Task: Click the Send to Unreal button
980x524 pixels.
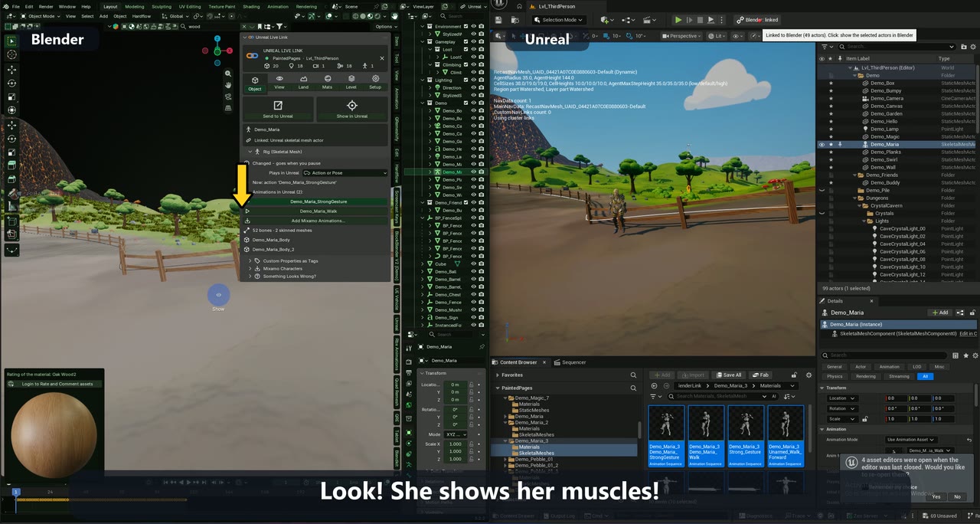Action: coord(278,109)
